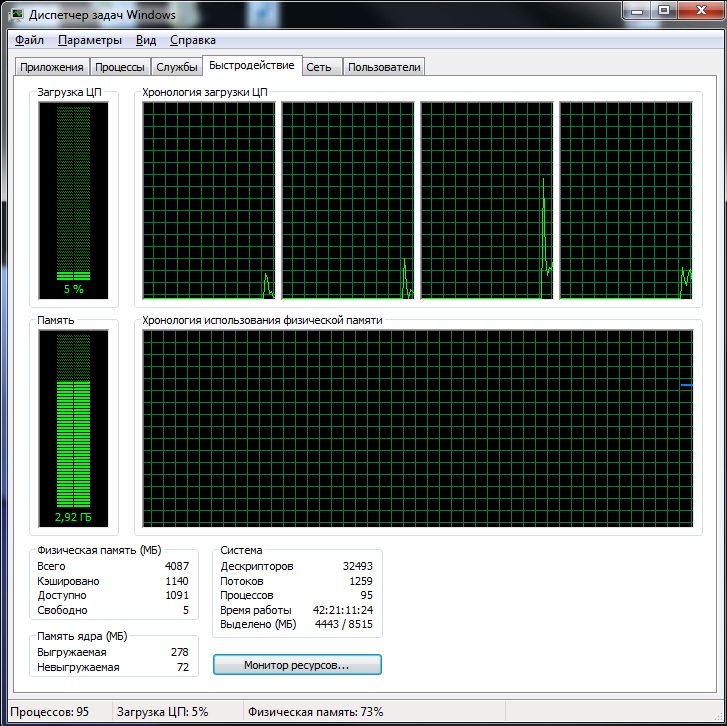Minimize the Task Manager window

(x=638, y=11)
